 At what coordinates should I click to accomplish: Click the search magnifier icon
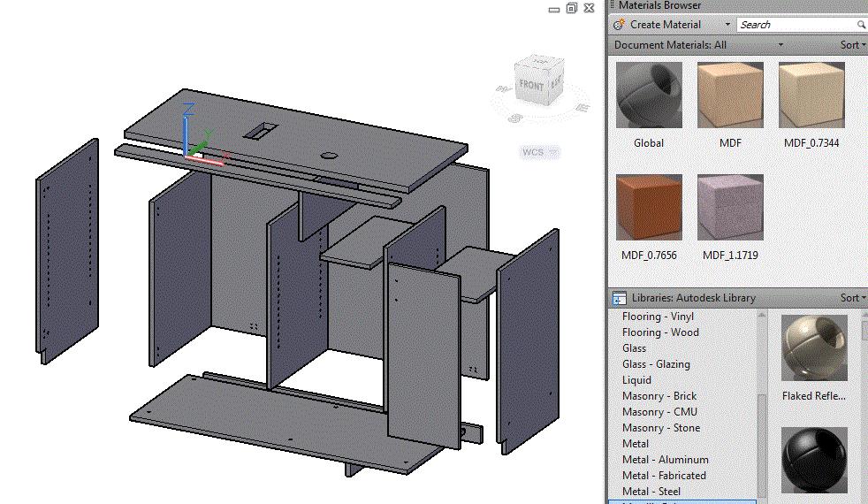[861, 25]
